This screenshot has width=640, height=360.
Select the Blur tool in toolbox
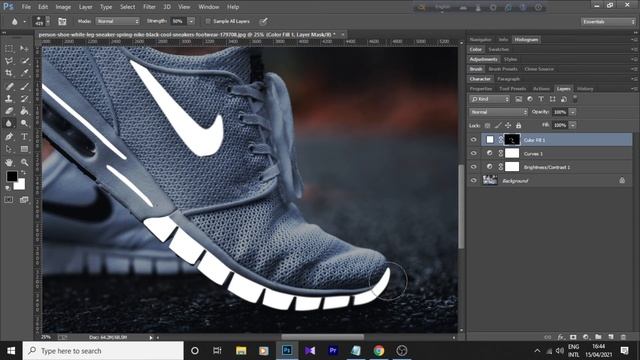pos(9,123)
